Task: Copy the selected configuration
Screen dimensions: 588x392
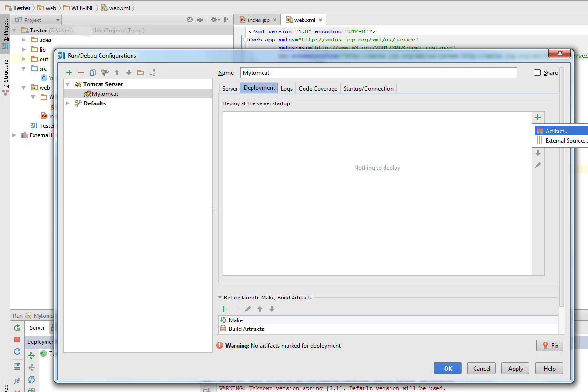Action: (x=93, y=72)
